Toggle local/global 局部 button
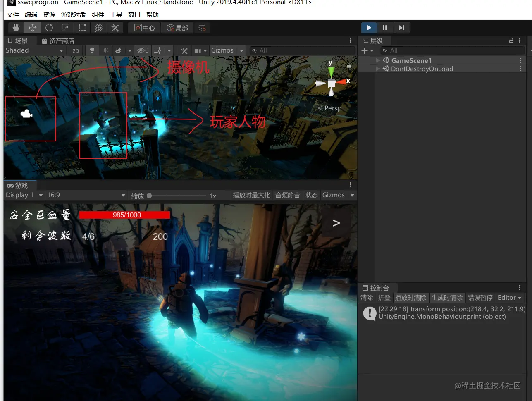Image resolution: width=532 pixels, height=401 pixels. click(x=177, y=28)
